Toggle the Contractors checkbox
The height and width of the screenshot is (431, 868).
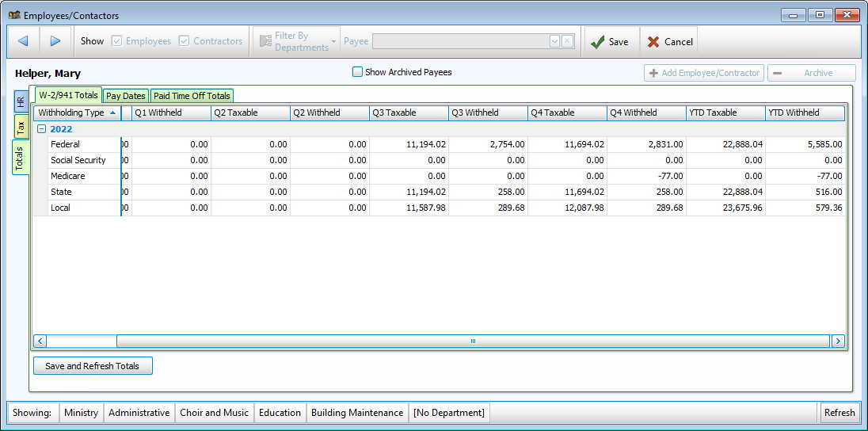pyautogui.click(x=185, y=41)
